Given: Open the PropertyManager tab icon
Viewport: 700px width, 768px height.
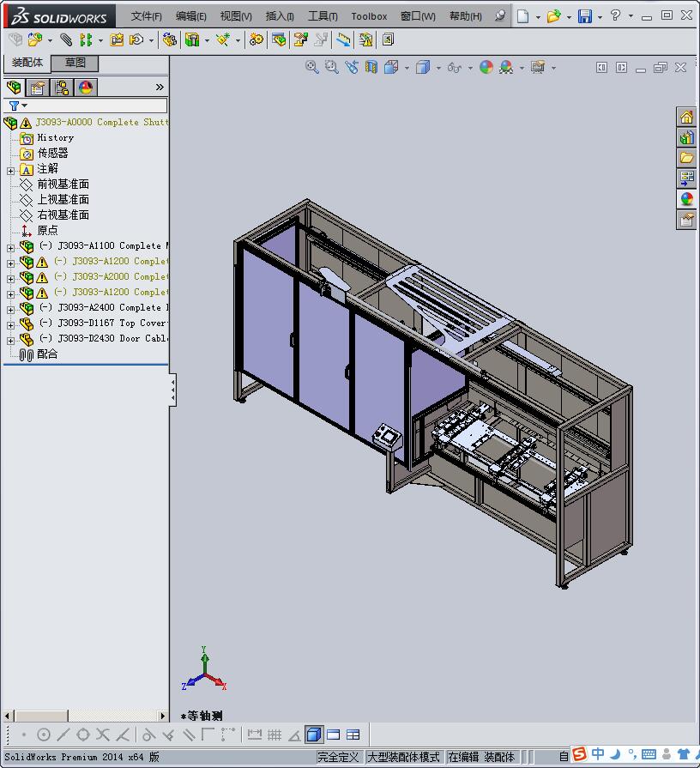Looking at the screenshot, I should coord(38,88).
